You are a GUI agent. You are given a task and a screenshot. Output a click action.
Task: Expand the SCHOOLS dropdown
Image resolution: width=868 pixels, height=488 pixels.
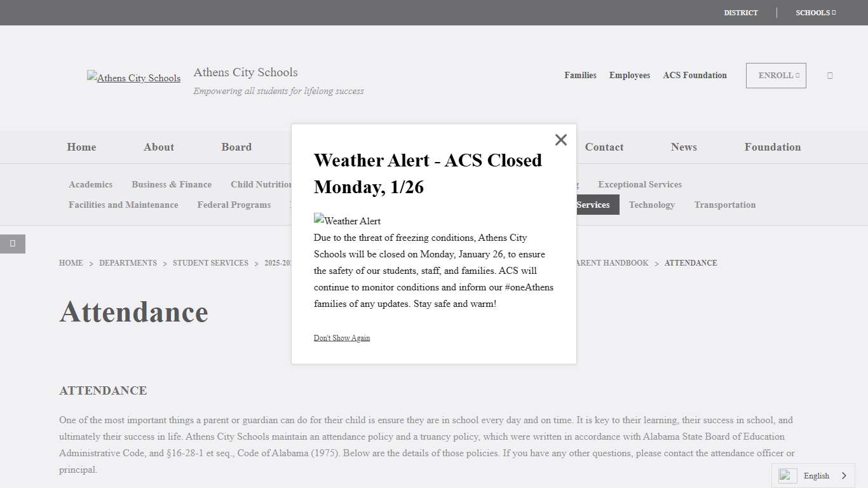pos(815,13)
